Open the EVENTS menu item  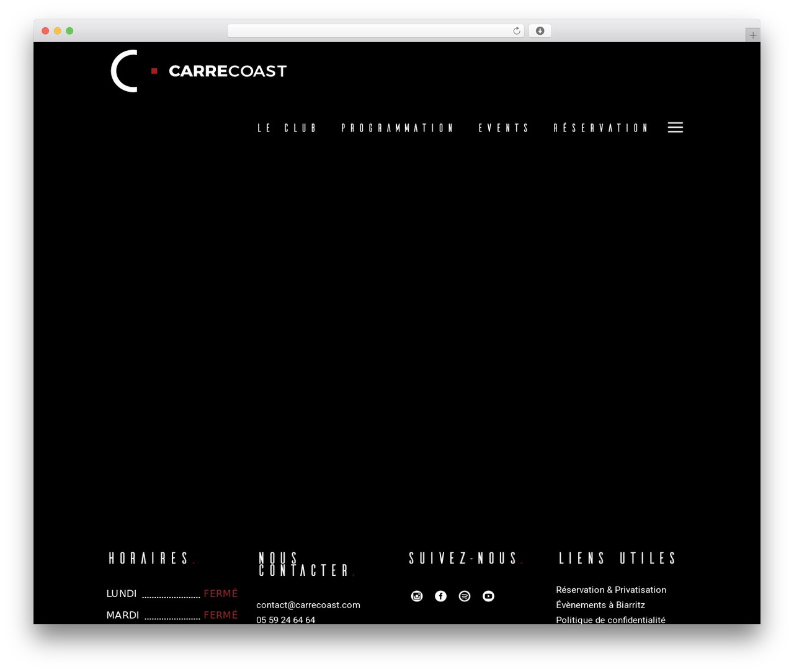point(504,128)
